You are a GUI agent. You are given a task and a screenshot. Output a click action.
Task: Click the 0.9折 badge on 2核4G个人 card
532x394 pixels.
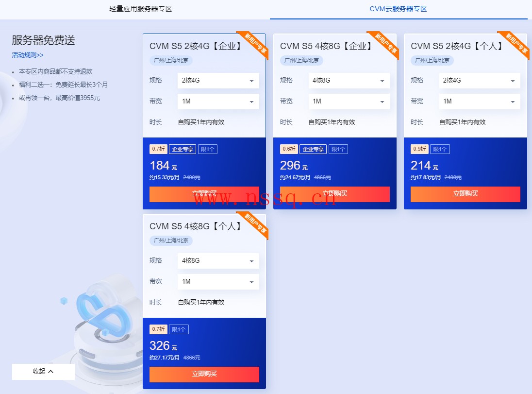[419, 149]
